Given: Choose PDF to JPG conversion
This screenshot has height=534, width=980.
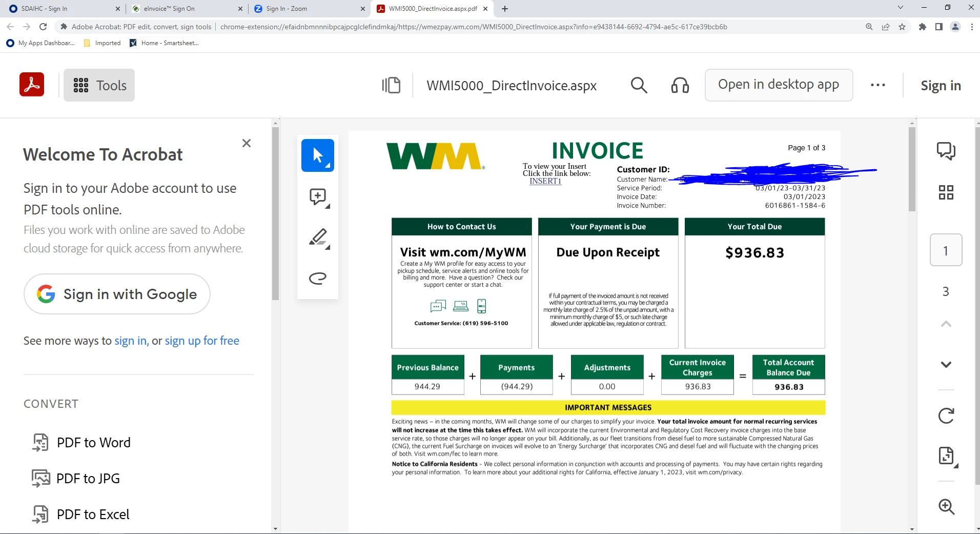Looking at the screenshot, I should (x=76, y=478).
